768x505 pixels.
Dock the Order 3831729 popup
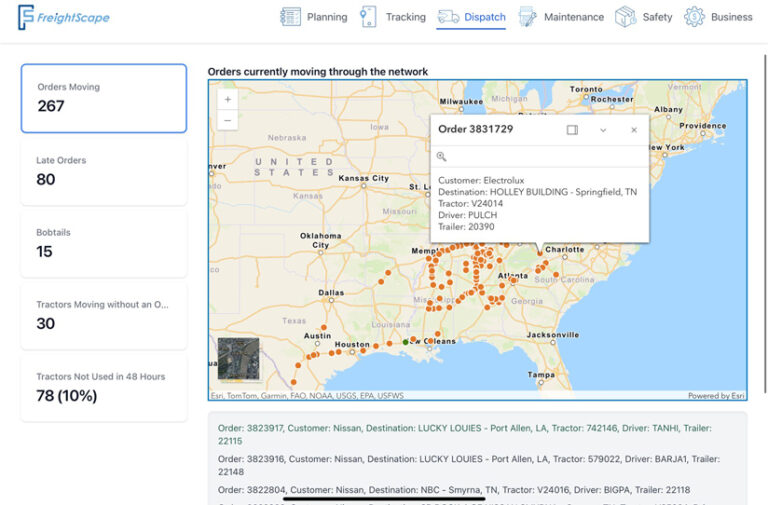(x=572, y=130)
